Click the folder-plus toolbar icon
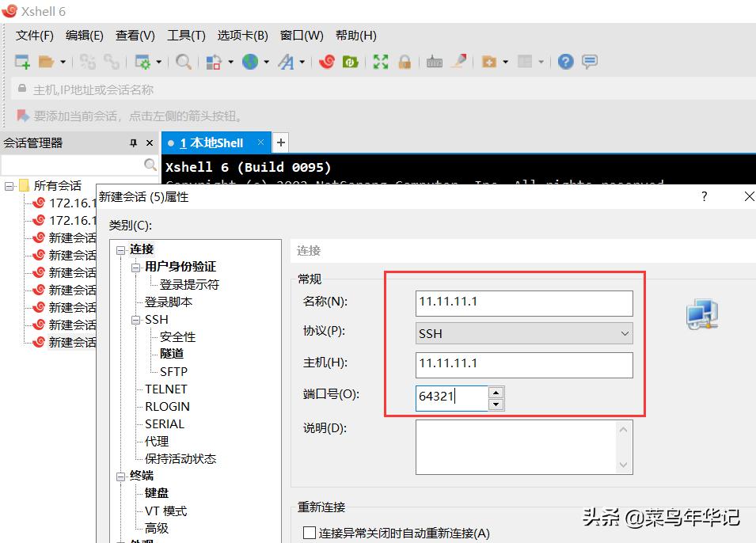The image size is (756, 543). pos(489,62)
